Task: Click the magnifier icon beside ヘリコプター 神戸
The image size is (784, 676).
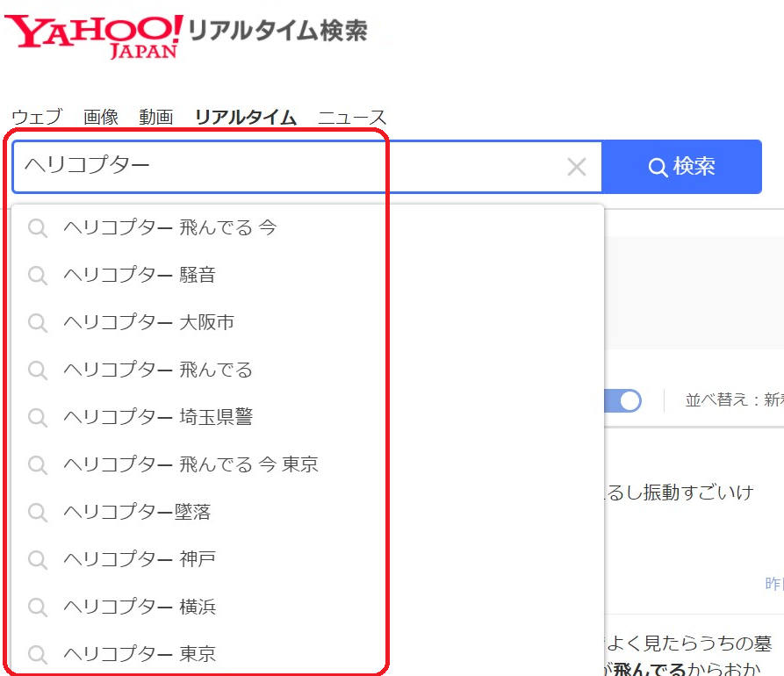Action: [x=38, y=559]
